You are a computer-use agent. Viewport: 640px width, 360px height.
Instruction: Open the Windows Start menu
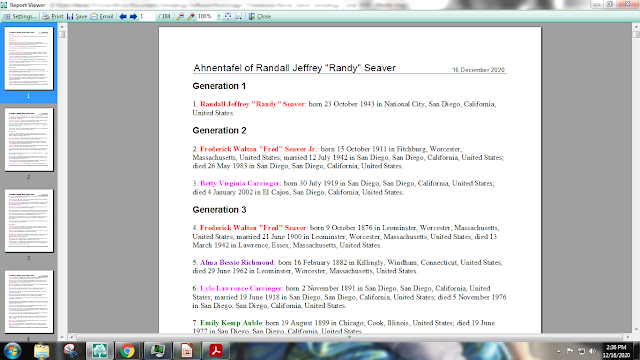point(12,351)
